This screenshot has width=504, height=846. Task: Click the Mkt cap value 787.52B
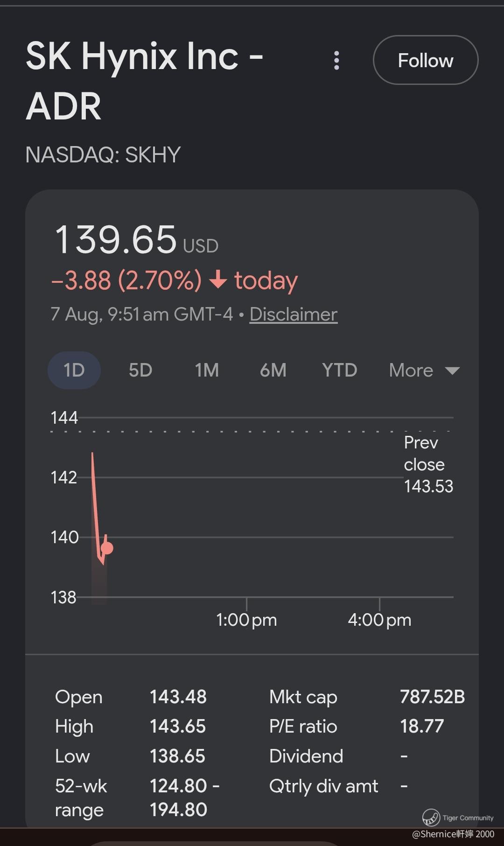coord(432,697)
